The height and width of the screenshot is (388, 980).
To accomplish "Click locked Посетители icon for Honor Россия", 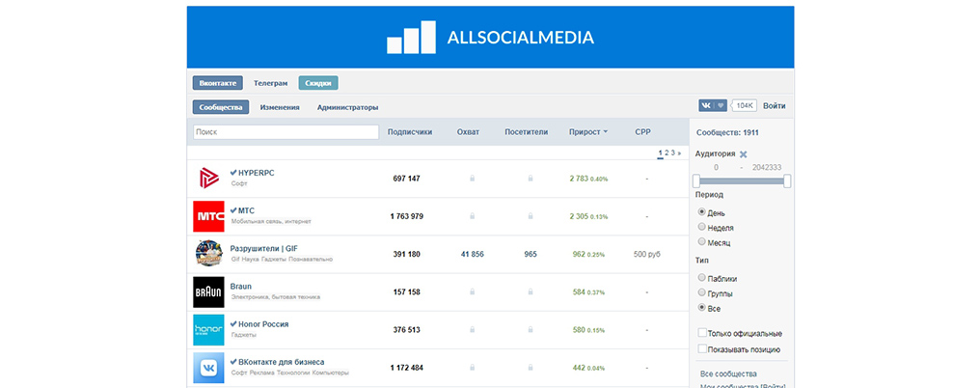I will point(530,330).
